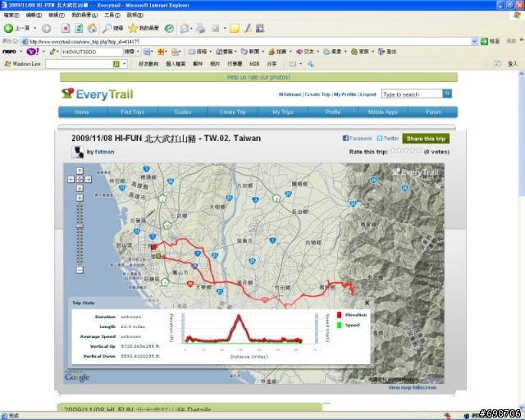Click the pencil-and-ruler icon in IE toolbar
The height and width of the screenshot is (420, 525).
tap(248, 29)
